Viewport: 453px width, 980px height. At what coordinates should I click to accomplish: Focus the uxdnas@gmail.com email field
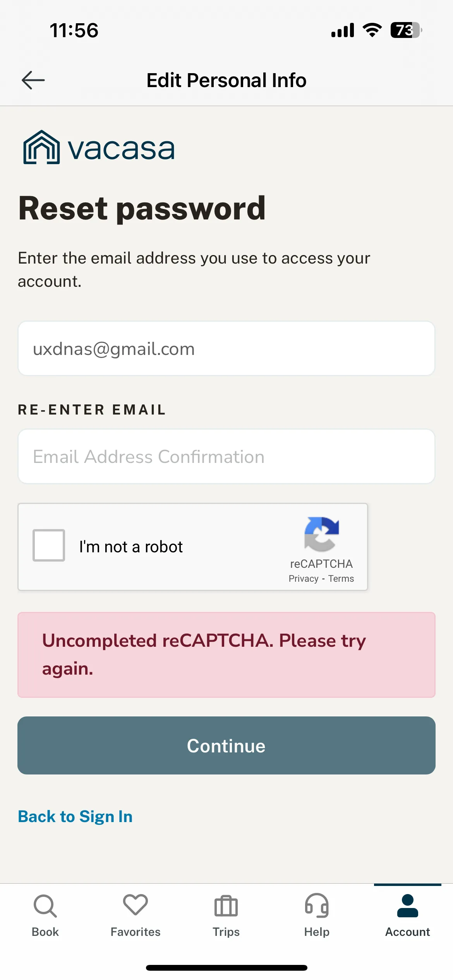(x=226, y=348)
